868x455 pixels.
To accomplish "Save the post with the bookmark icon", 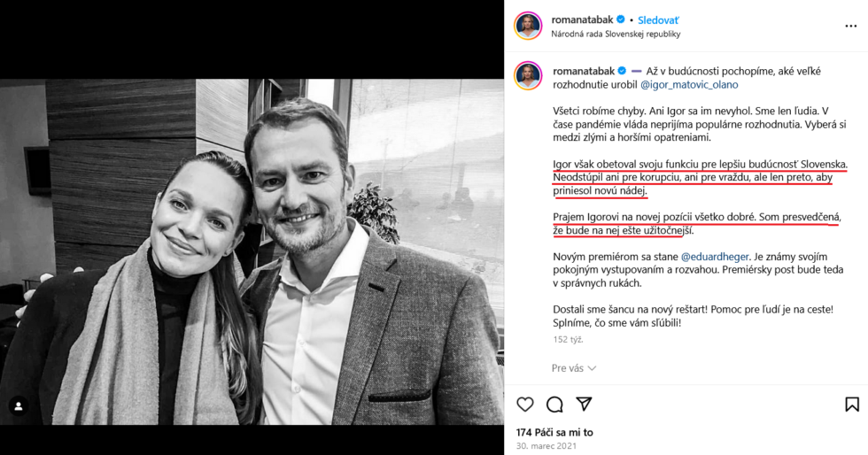I will (851, 405).
